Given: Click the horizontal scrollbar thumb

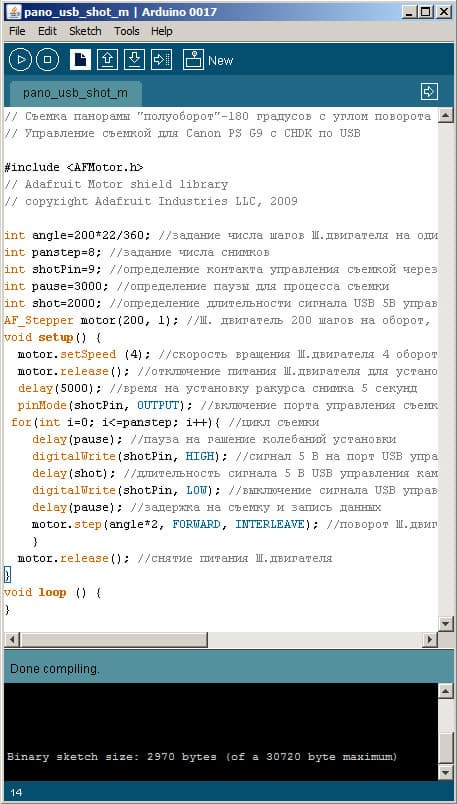Looking at the screenshot, I should click(x=113, y=639).
